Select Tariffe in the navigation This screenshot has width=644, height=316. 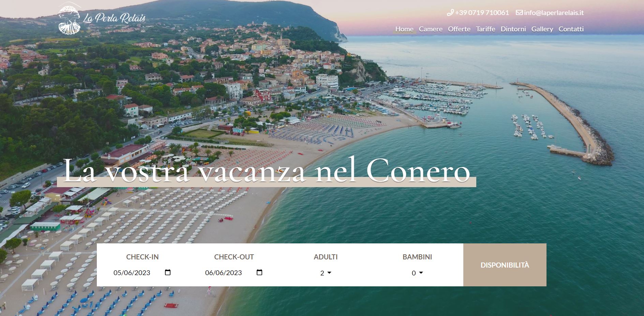click(485, 29)
